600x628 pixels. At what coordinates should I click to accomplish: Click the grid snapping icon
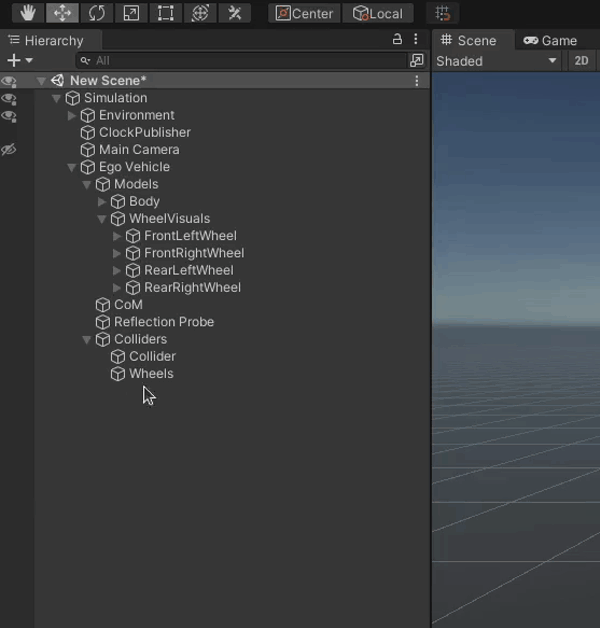(x=443, y=13)
